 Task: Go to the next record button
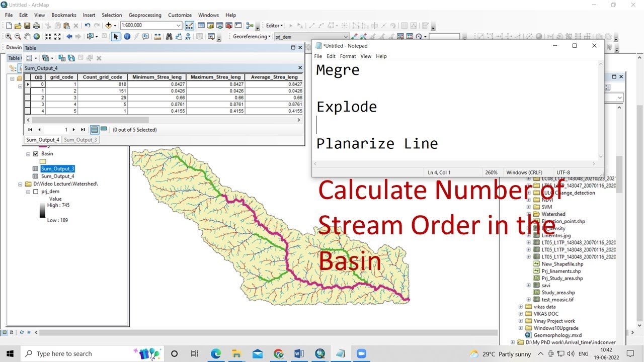[73, 130]
